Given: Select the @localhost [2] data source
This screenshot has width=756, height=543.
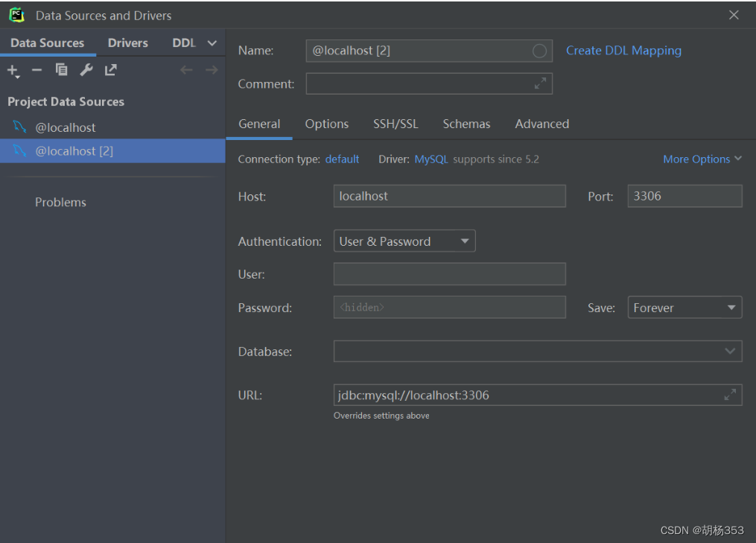Looking at the screenshot, I should point(112,151).
